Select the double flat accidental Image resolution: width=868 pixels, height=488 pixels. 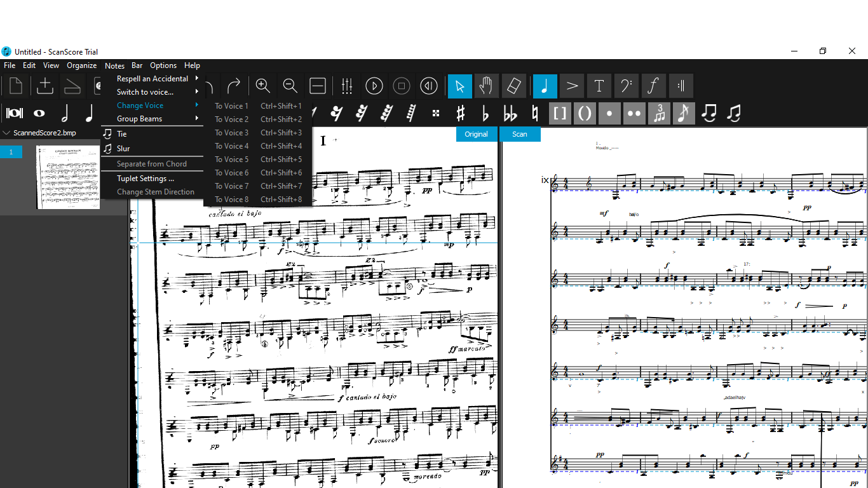510,114
